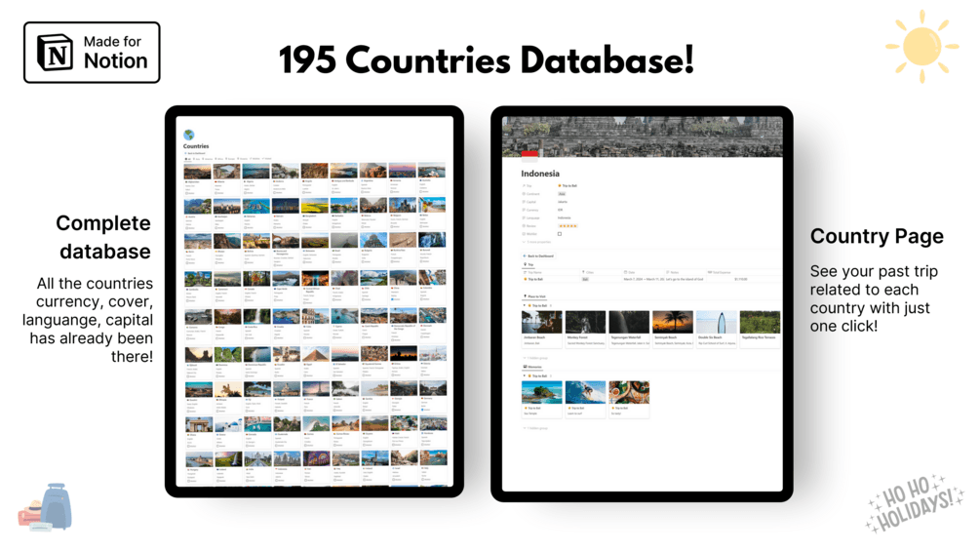Collapse Trip to Bali group under Memories
This screenshot has width=980, height=551.
tap(525, 376)
